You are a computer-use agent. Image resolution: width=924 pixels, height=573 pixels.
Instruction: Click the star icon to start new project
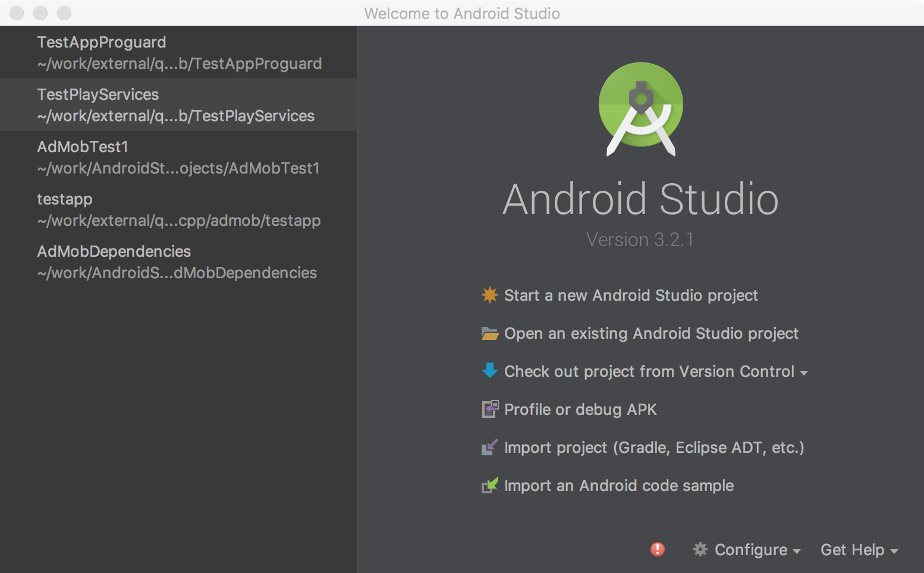click(489, 295)
